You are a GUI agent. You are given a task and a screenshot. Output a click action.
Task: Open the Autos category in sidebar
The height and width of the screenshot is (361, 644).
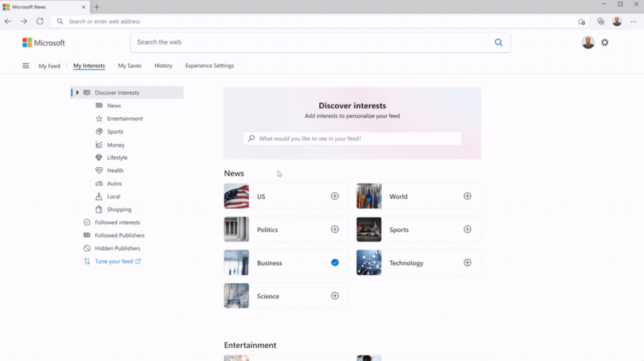click(x=113, y=183)
